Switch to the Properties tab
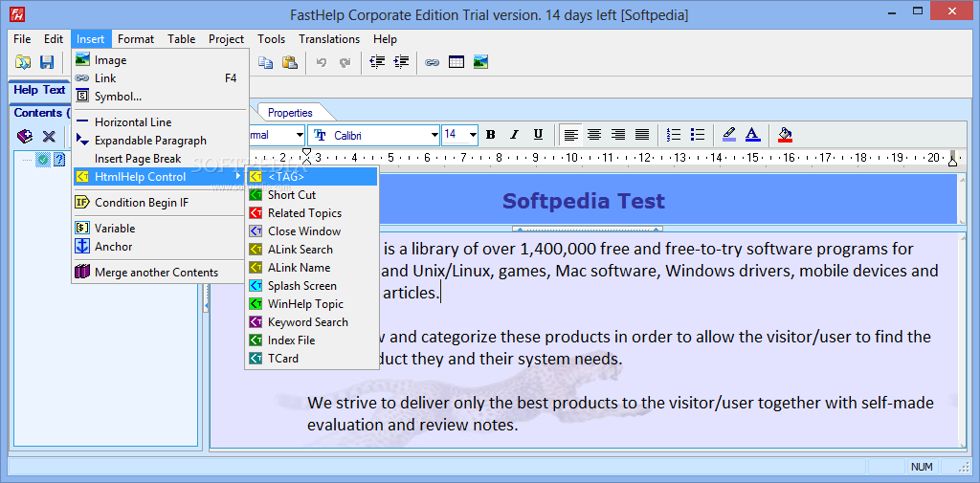The height and width of the screenshot is (483, 980). pyautogui.click(x=290, y=113)
